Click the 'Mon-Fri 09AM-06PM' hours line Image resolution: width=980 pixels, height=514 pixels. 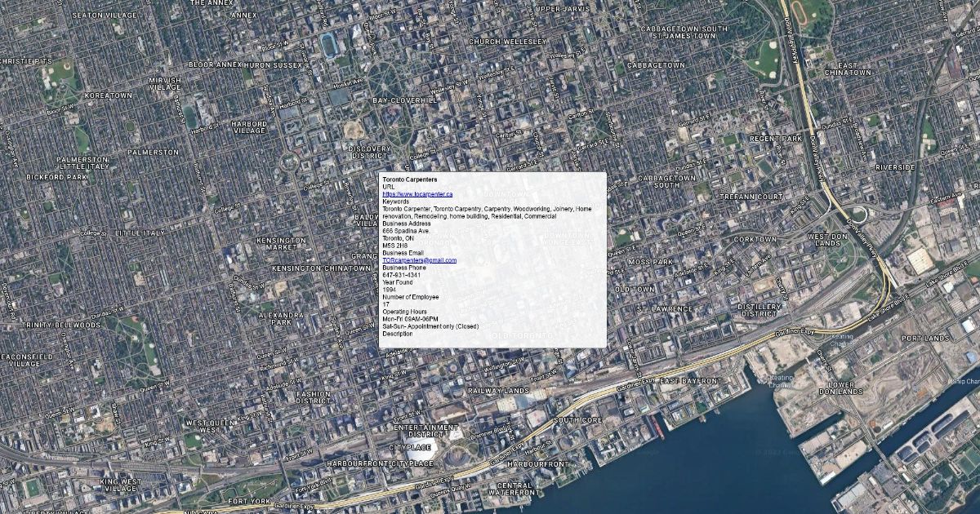coord(410,319)
